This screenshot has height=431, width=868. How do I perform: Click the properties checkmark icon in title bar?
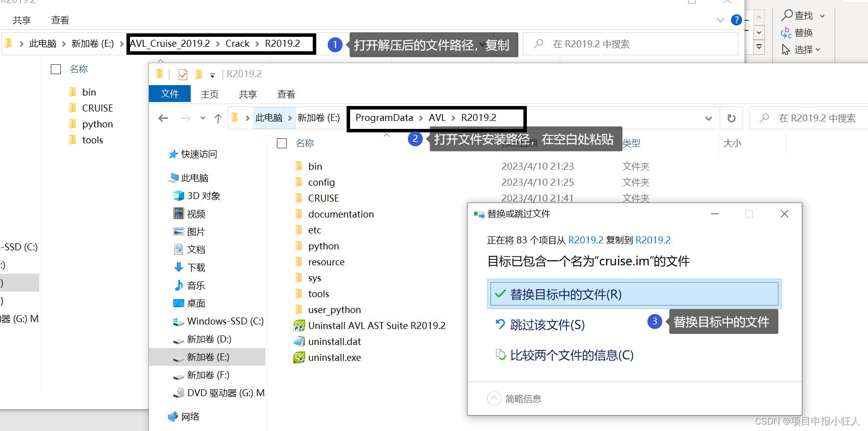click(x=183, y=74)
